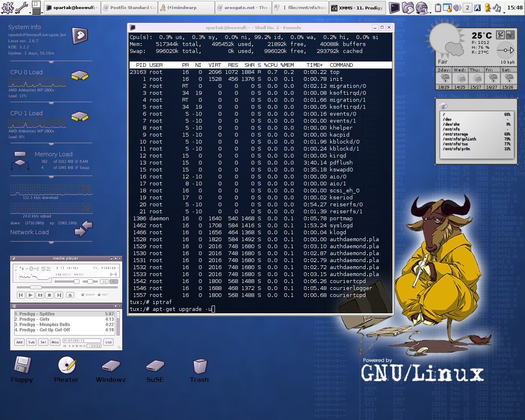Screen dimensions: 525x420
Task: Click the playlist Add button
Action: click(19, 342)
